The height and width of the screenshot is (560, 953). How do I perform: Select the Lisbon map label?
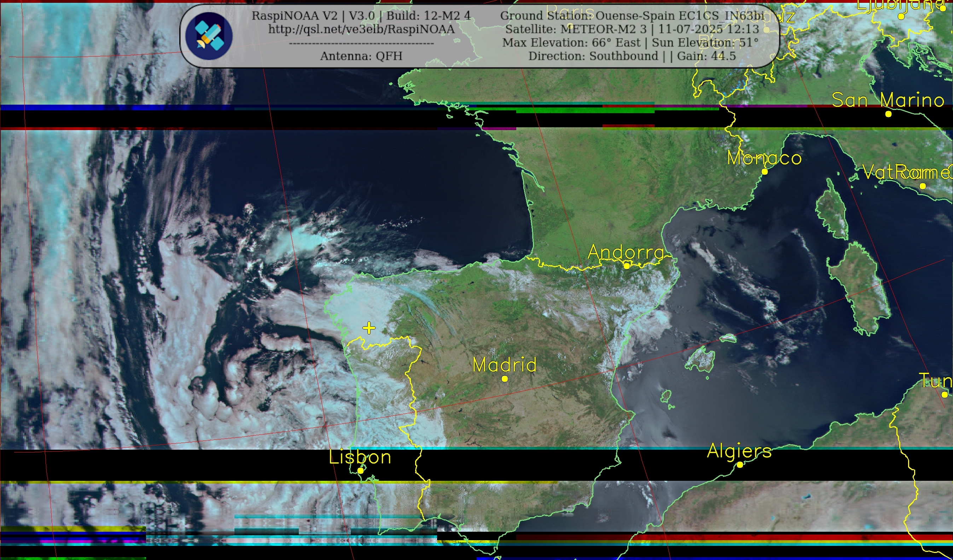coord(360,457)
